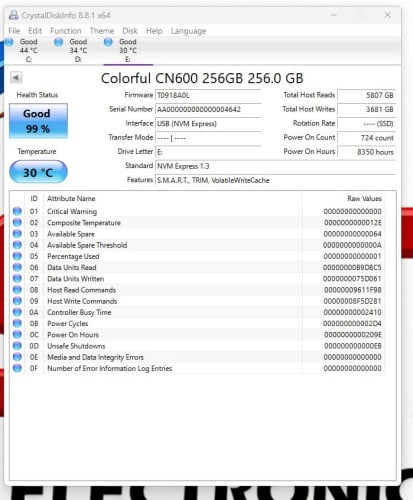Select the Data Units Written attribute name

click(x=75, y=279)
